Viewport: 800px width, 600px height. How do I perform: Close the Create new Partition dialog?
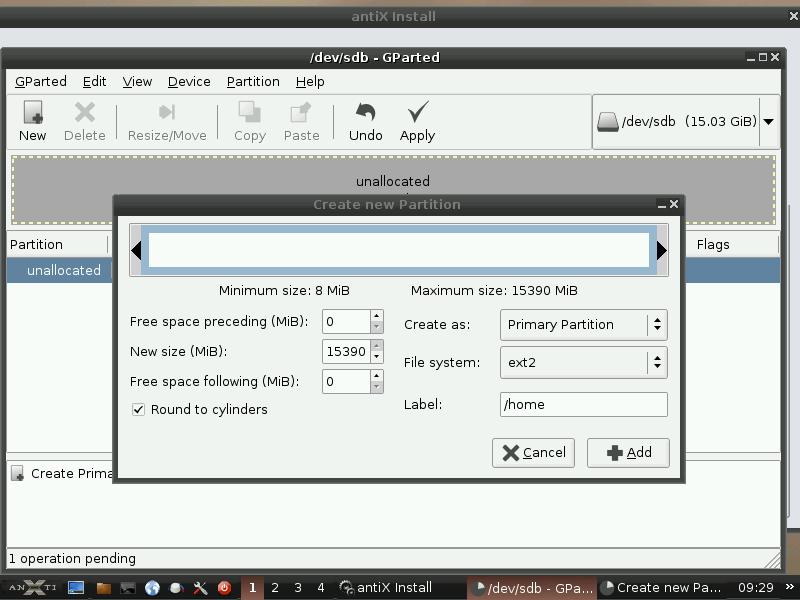[x=673, y=204]
